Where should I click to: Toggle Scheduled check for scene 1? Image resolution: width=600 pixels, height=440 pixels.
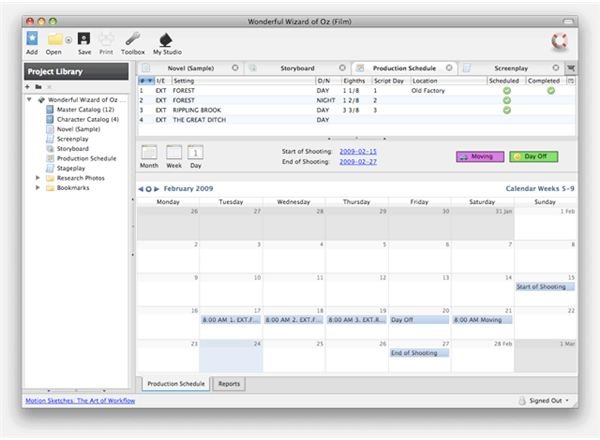pos(507,91)
